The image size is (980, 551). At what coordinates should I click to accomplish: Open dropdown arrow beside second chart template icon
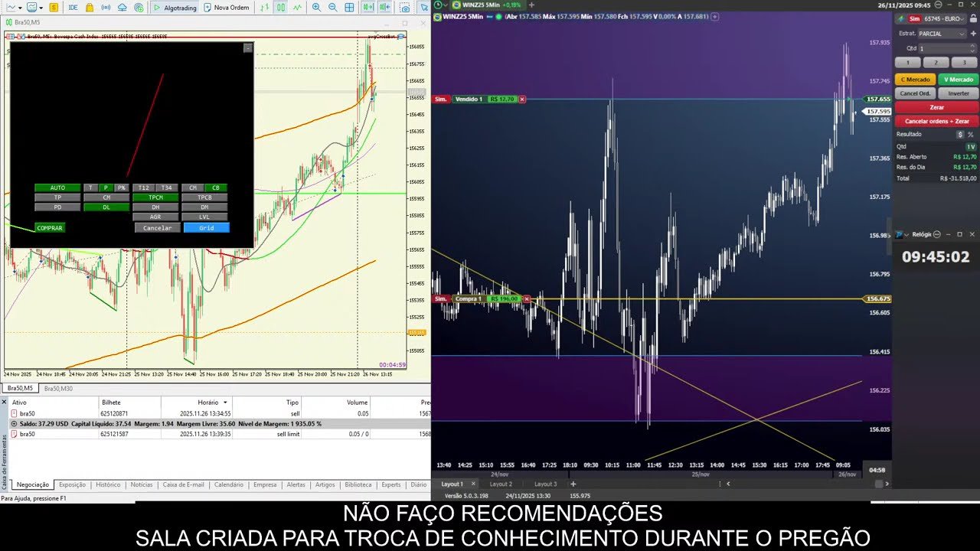pyautogui.click(x=41, y=7)
